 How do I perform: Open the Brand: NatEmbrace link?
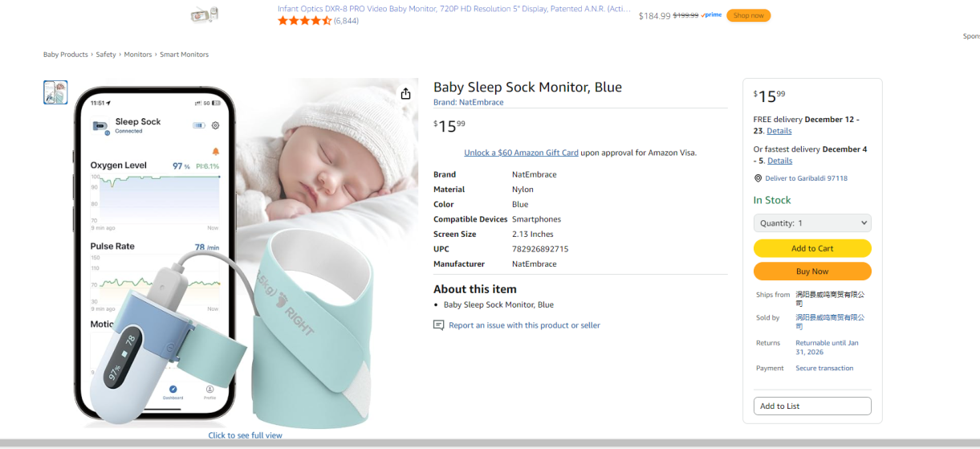[469, 103]
